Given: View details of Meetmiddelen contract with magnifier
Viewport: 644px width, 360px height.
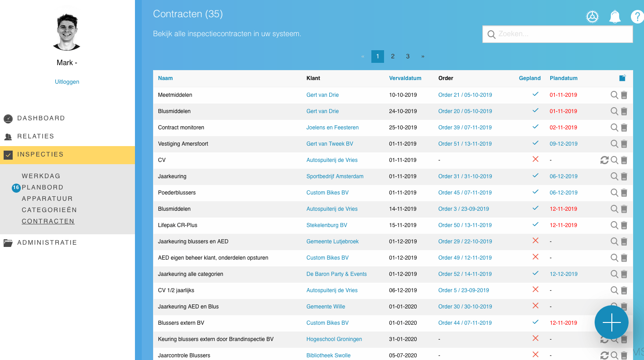Looking at the screenshot, I should tap(614, 95).
